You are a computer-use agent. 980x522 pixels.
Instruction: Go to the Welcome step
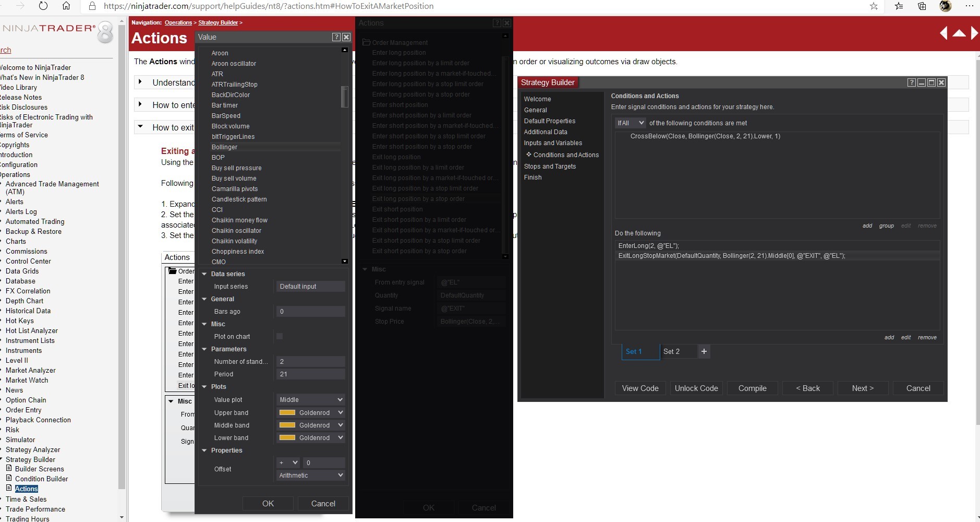point(537,99)
